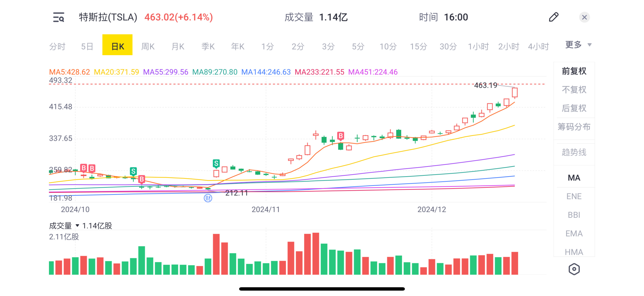Tap the MA233:221.55 legend label
This screenshot has width=644, height=296.
pyautogui.click(x=320, y=72)
